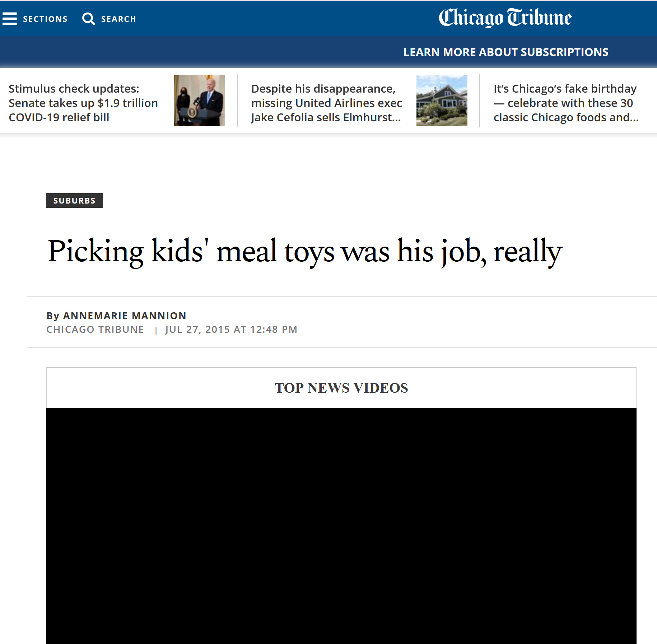657x644 pixels.
Task: Click the Elmhurst house photo thumbnail
Action: (442, 100)
